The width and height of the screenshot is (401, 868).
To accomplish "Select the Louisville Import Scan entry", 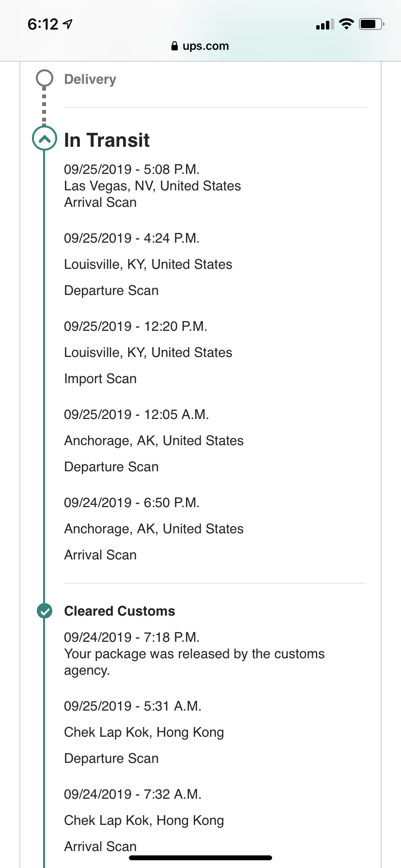I will tap(148, 353).
